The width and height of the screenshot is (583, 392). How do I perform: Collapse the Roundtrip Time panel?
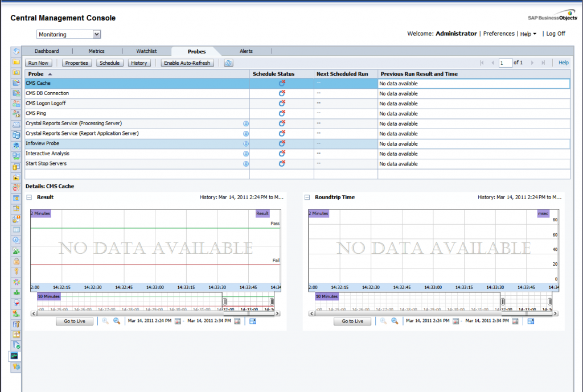pos(307,197)
